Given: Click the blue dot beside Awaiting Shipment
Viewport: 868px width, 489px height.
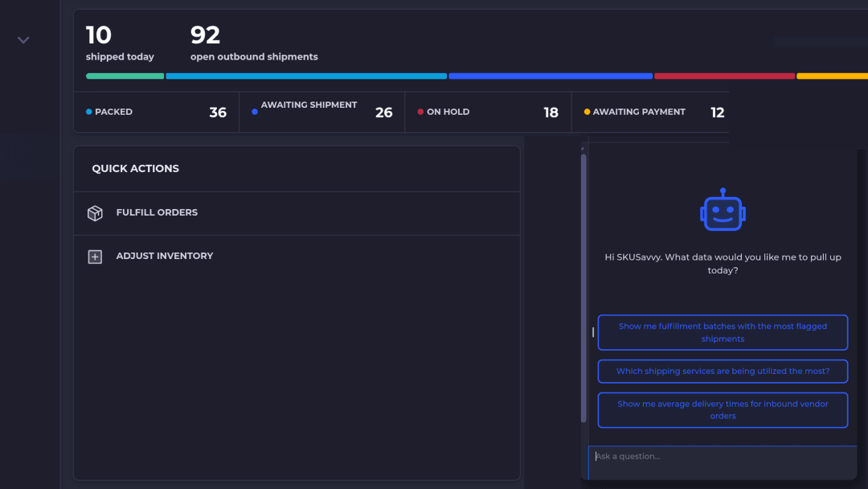Looking at the screenshot, I should point(255,112).
